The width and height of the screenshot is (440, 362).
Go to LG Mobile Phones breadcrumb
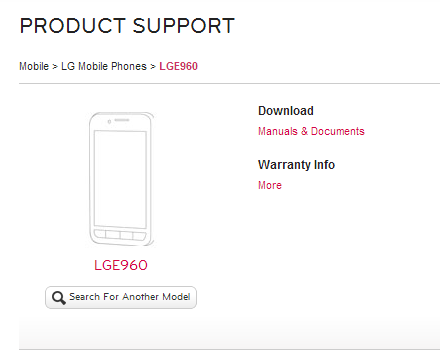[x=104, y=66]
